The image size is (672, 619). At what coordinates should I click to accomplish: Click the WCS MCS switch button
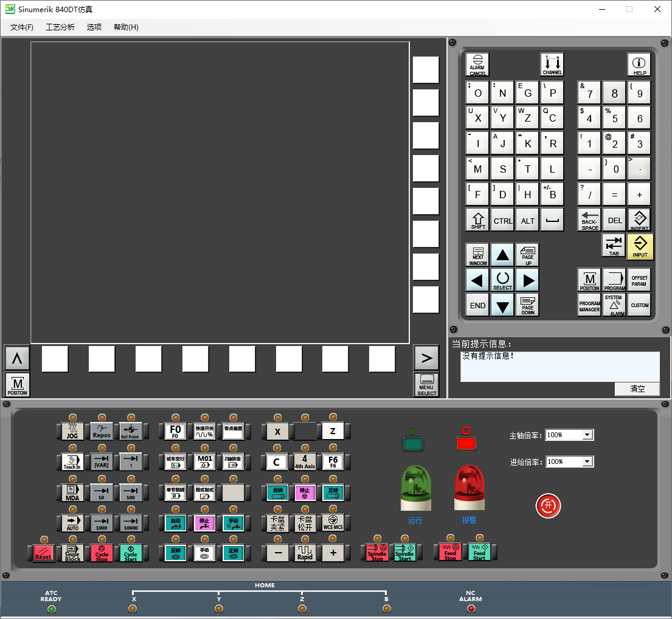pos(333,522)
